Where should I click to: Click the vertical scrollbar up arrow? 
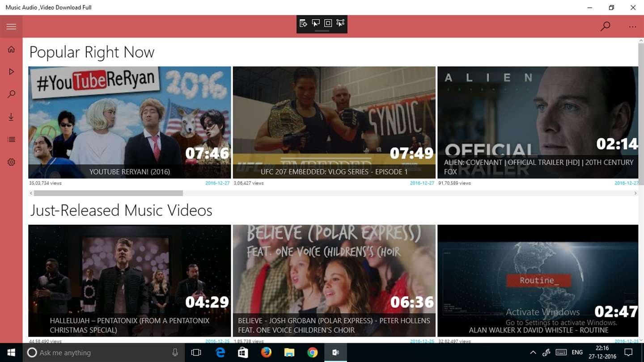pos(641,41)
